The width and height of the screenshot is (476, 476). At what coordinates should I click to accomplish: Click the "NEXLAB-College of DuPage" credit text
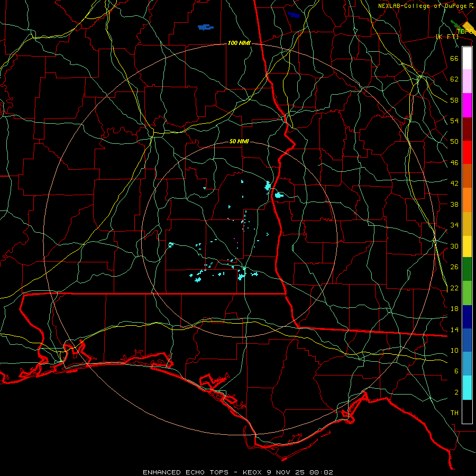423,6
